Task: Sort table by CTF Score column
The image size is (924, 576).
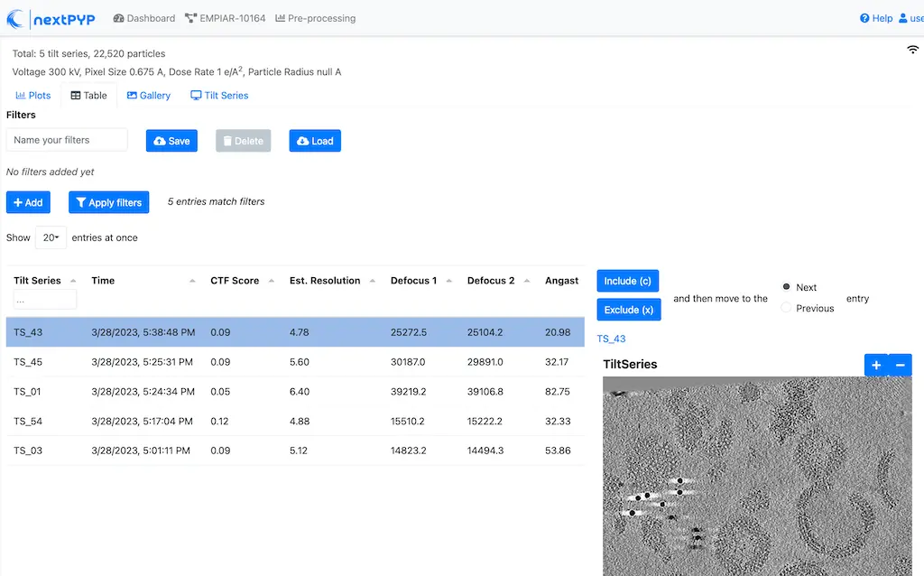Action: pyautogui.click(x=235, y=281)
